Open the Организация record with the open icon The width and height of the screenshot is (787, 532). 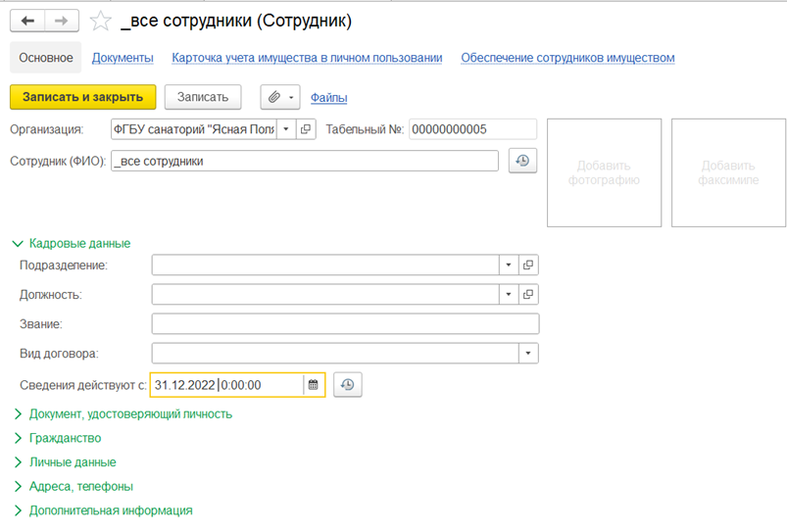[x=306, y=129]
